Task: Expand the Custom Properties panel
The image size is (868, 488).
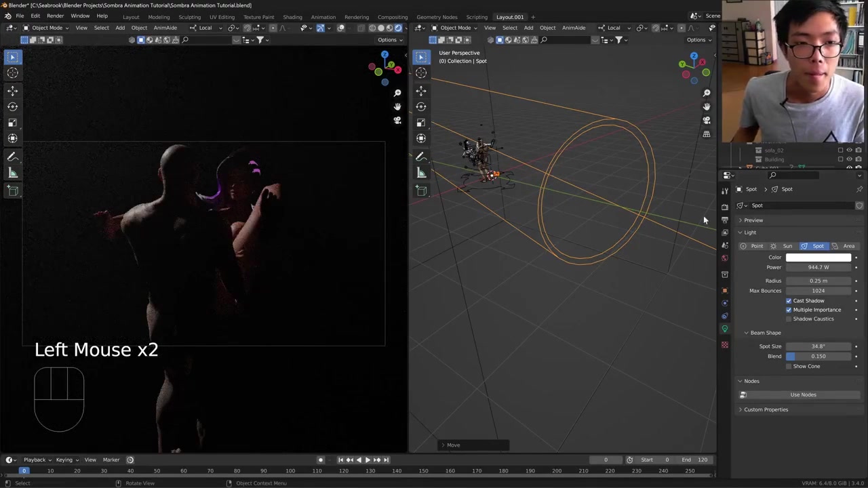Action: click(x=766, y=409)
